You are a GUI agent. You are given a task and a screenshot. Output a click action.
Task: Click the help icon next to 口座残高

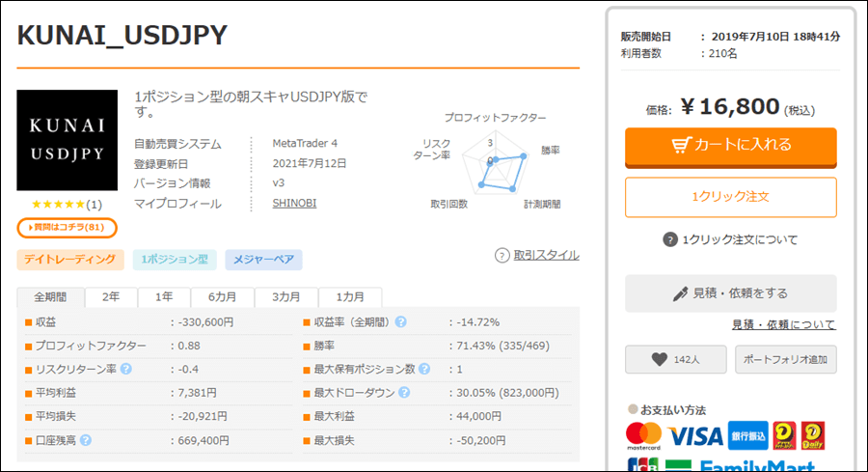pyautogui.click(x=85, y=440)
